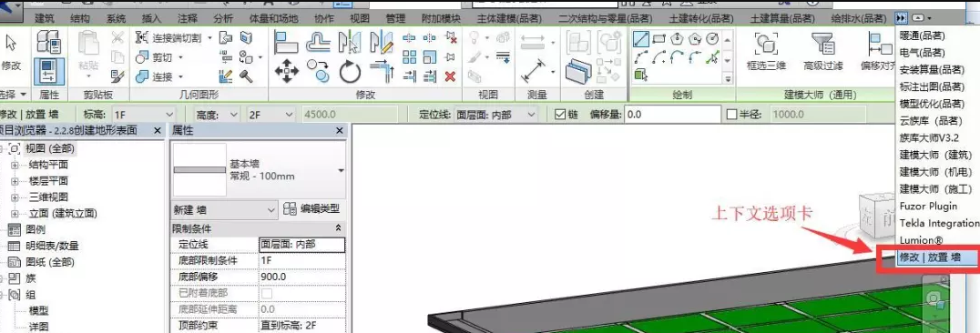This screenshot has width=980, height=333.
Task: Click the Aligned Dimension measure icon
Action: click(533, 71)
